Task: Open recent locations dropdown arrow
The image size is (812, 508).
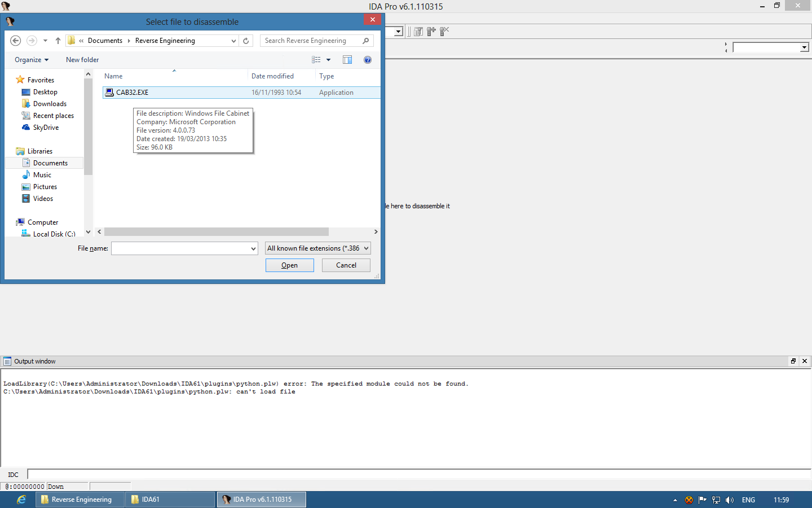Action: coord(45,41)
